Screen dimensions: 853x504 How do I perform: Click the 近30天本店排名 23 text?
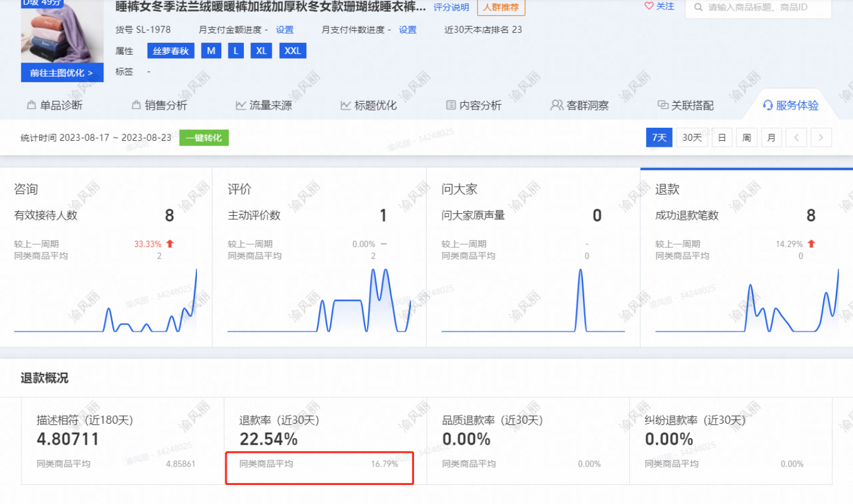tap(483, 30)
